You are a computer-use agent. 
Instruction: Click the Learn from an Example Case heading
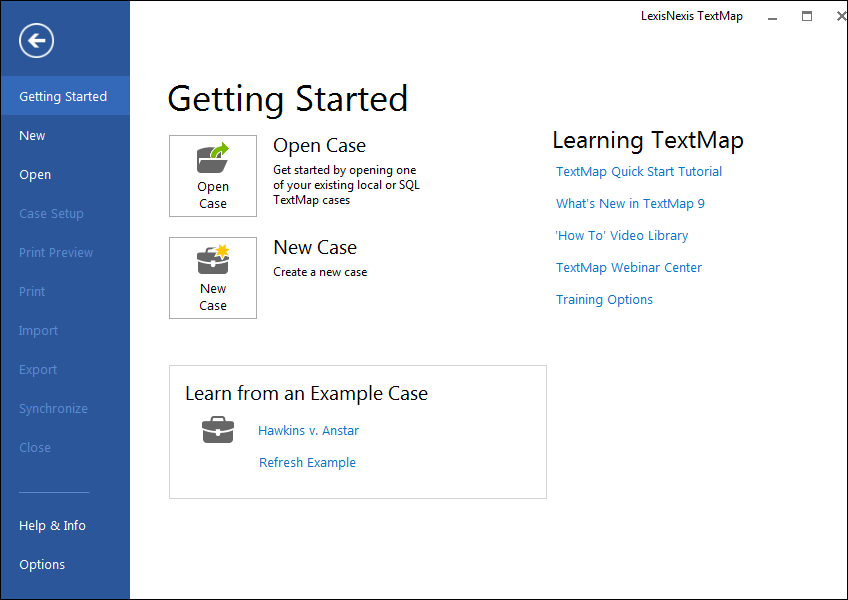306,393
